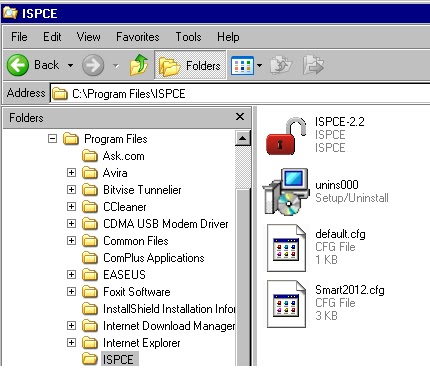The image size is (430, 368).
Task: Click the grayed Forward arrow button
Action: pos(93,65)
